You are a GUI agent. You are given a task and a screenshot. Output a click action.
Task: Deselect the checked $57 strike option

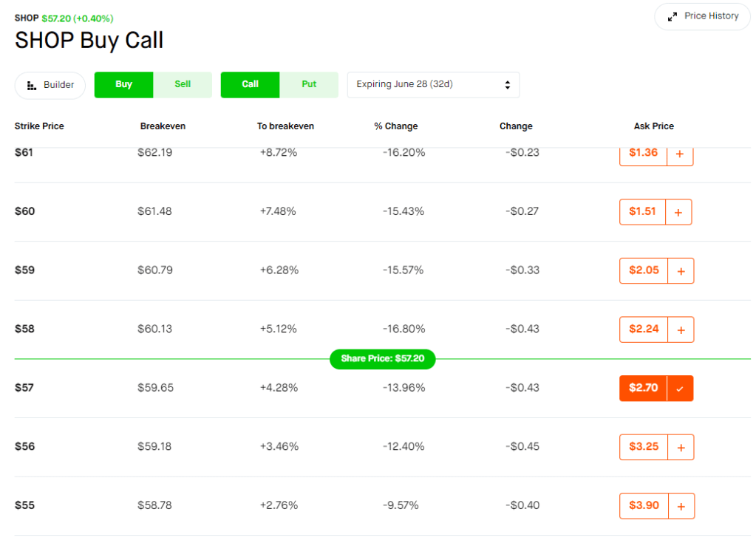click(x=680, y=389)
